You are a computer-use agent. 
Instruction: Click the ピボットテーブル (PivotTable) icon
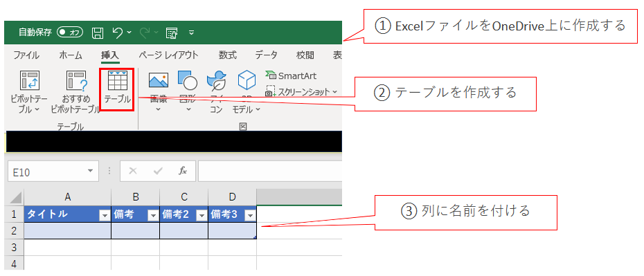click(29, 80)
